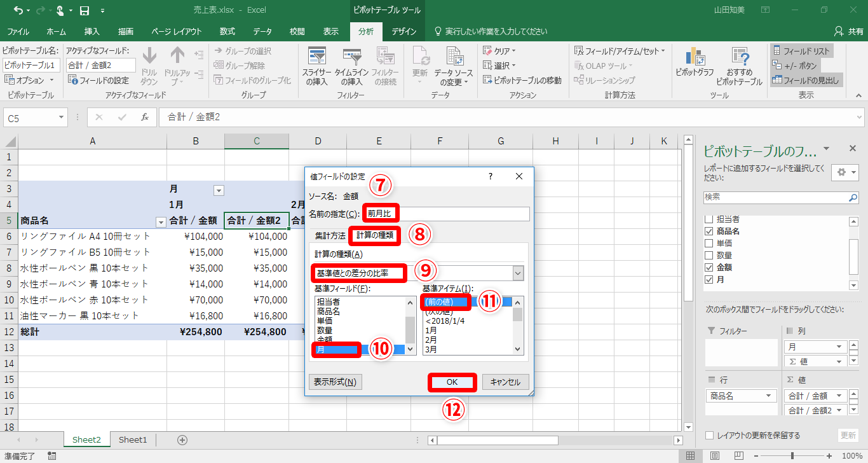Viewport: 868px width, 463px height.
Task: Click the ピボットテーブル名 input box in the ribbon
Action: click(x=32, y=65)
